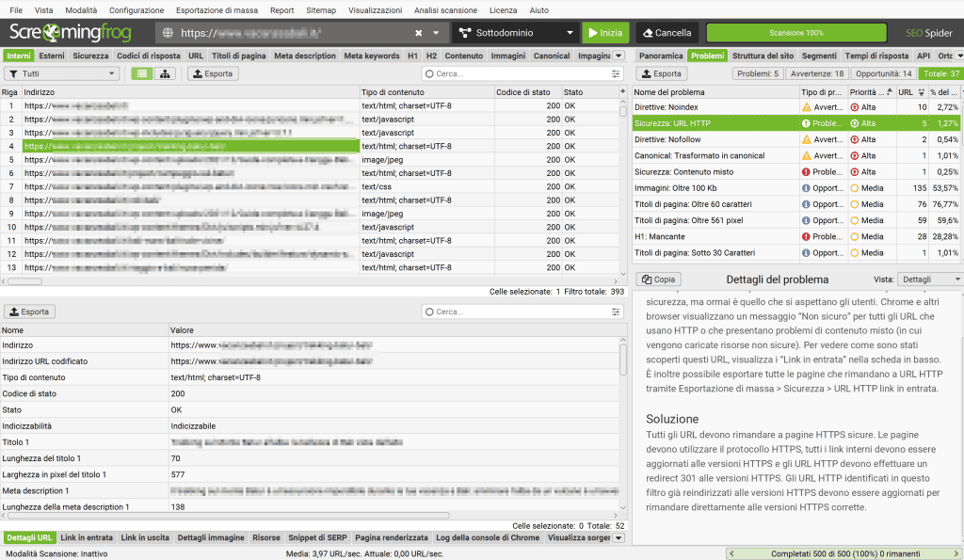
Task: Clear the URL field with the X icon
Action: click(x=419, y=33)
